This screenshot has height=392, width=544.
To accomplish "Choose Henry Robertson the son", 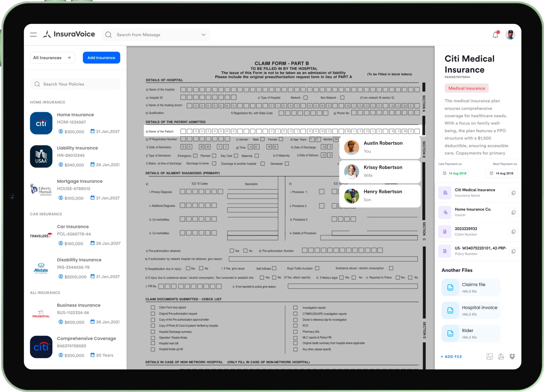I will coord(380,195).
